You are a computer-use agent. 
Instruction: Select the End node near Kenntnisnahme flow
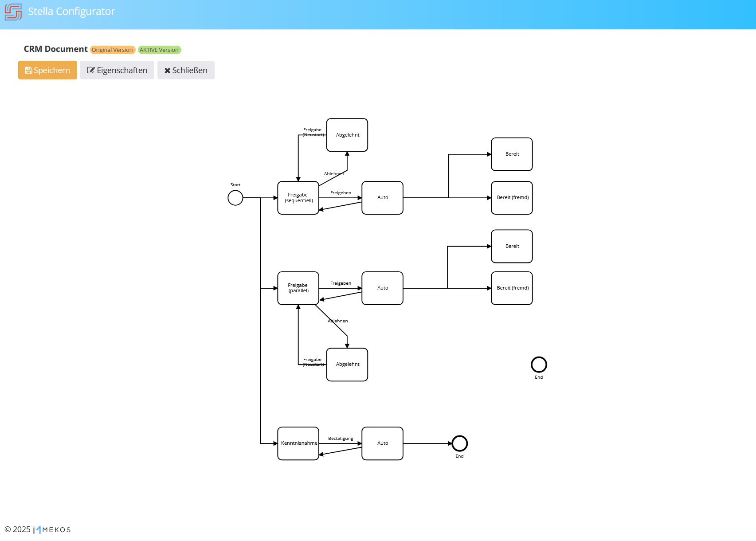coord(459,443)
